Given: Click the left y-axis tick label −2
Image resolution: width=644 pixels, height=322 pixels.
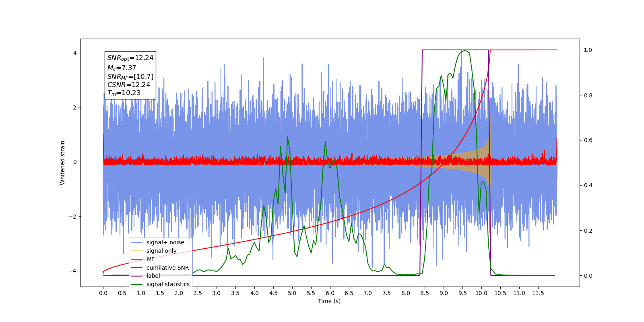Looking at the screenshot, I should coord(73,217).
